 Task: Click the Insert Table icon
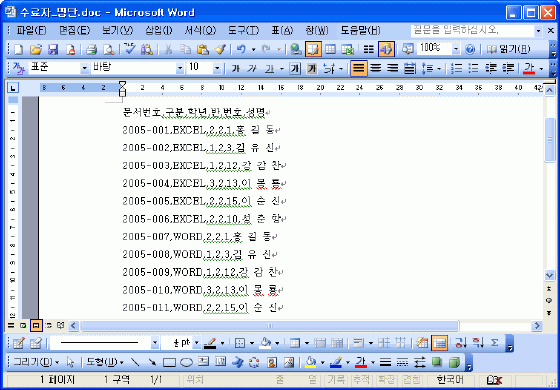coord(330,49)
